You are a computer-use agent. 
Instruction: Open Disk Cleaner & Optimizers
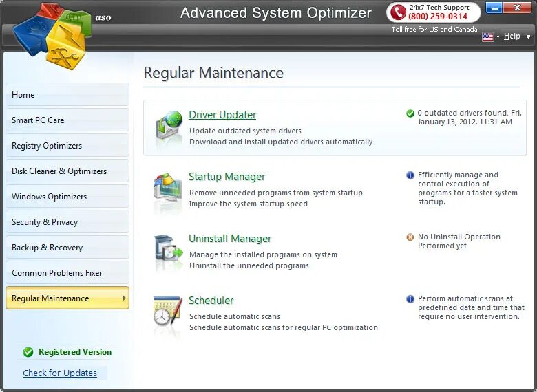click(67, 171)
